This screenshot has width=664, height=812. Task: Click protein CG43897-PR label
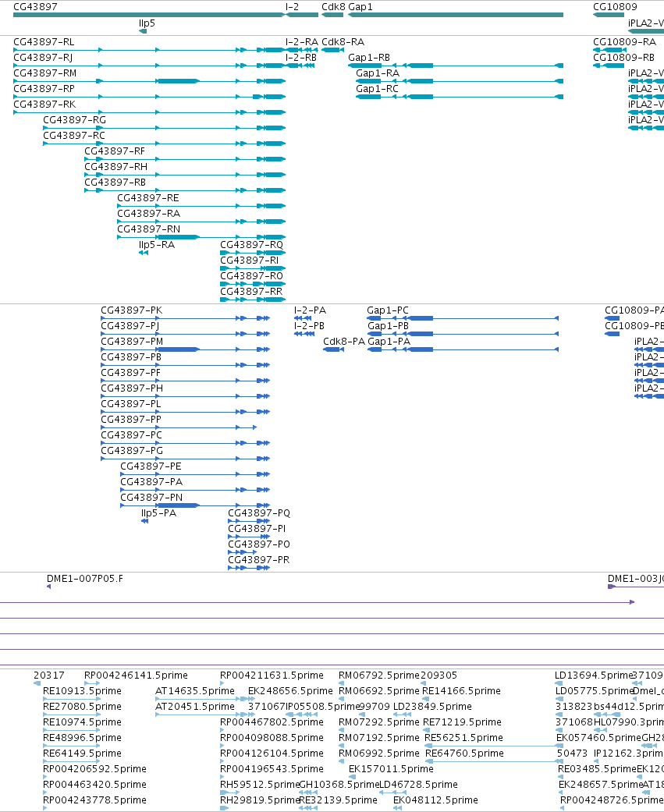pyautogui.click(x=259, y=558)
